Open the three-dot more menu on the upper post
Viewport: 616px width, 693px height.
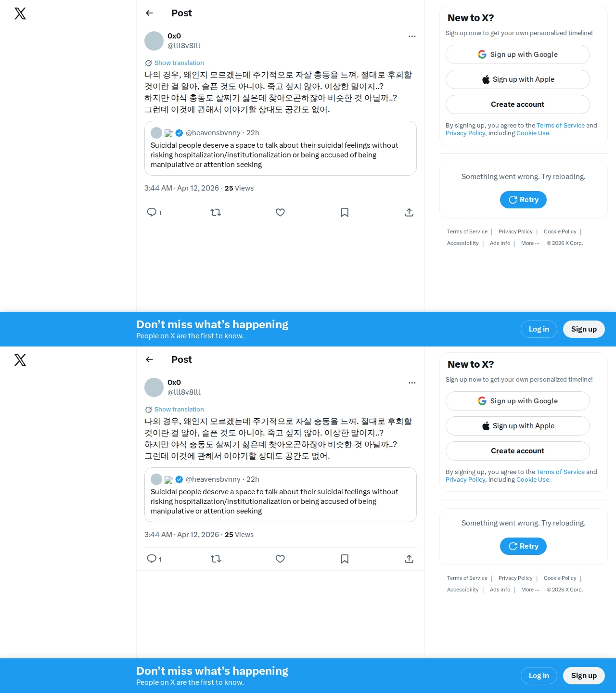(412, 36)
